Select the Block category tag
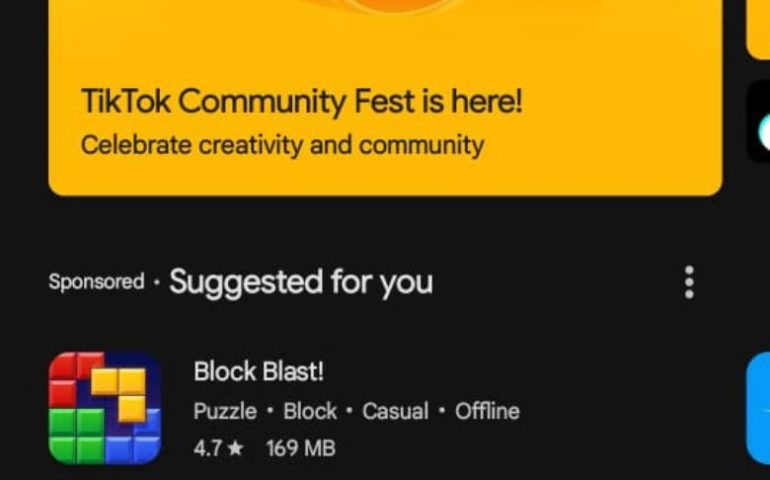 pyautogui.click(x=310, y=411)
